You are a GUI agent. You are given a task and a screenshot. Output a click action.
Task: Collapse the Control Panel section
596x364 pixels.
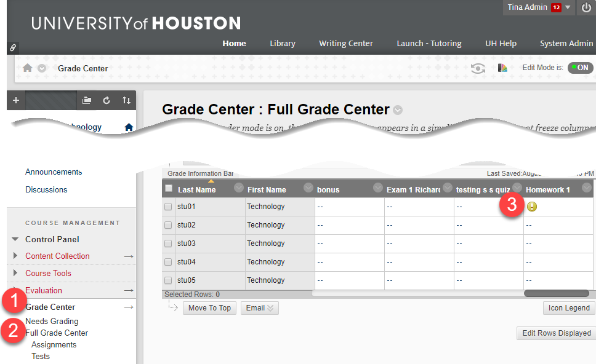pyautogui.click(x=15, y=239)
